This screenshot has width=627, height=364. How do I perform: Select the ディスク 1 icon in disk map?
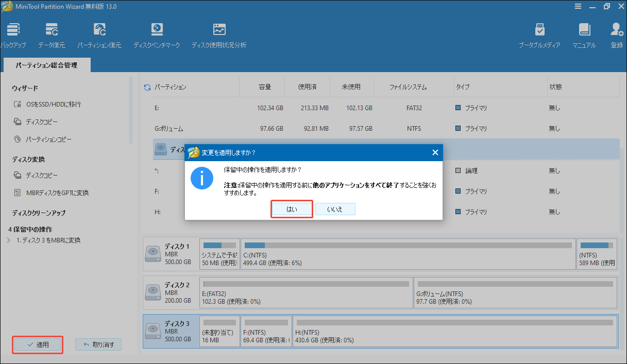click(154, 254)
